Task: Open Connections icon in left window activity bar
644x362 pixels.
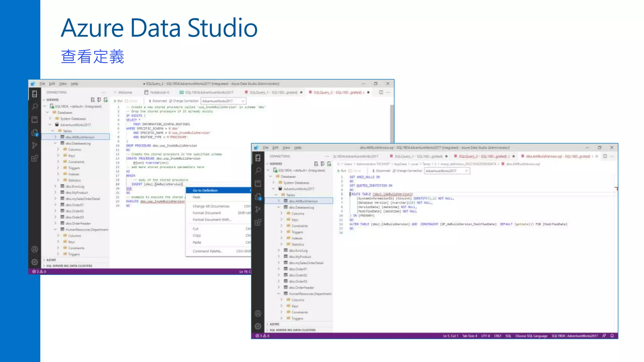Action: tap(35, 94)
